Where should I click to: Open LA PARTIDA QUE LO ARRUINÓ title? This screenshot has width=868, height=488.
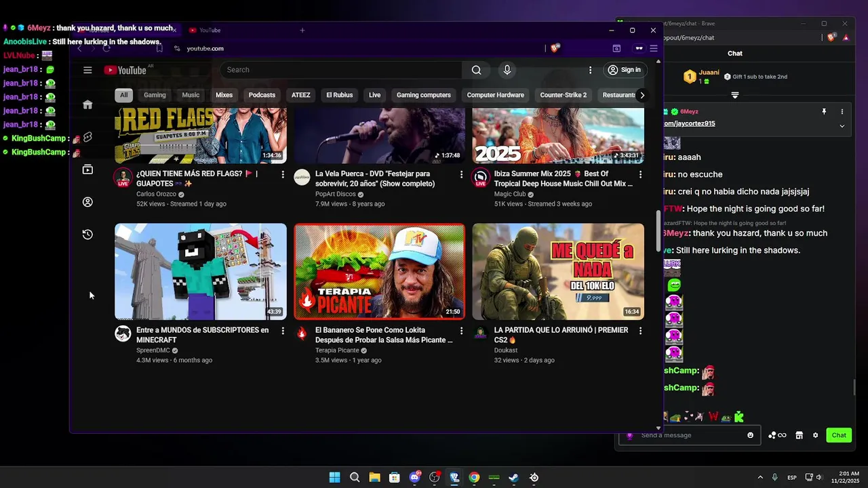point(561,335)
